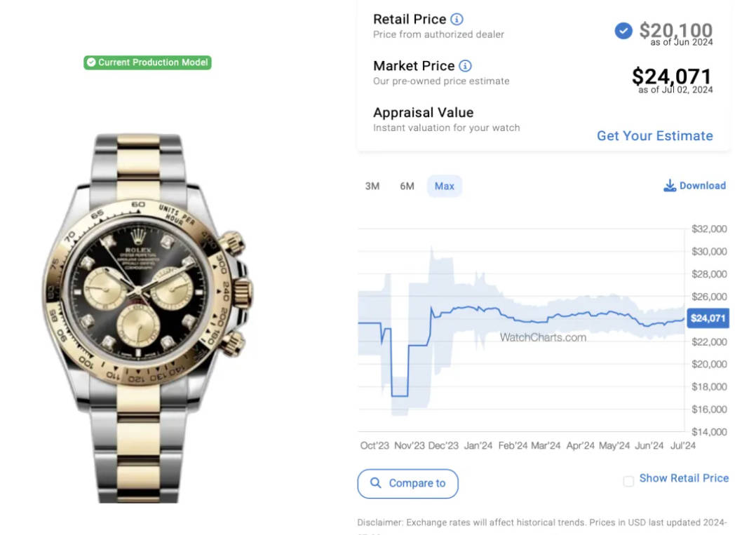This screenshot has height=535, width=756.
Task: Select the Max time range
Action: (445, 186)
